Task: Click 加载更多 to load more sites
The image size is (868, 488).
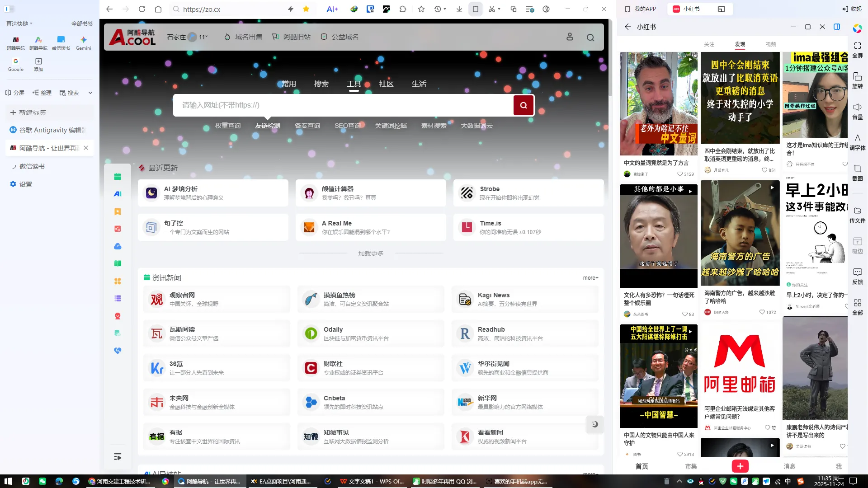Action: click(x=371, y=253)
